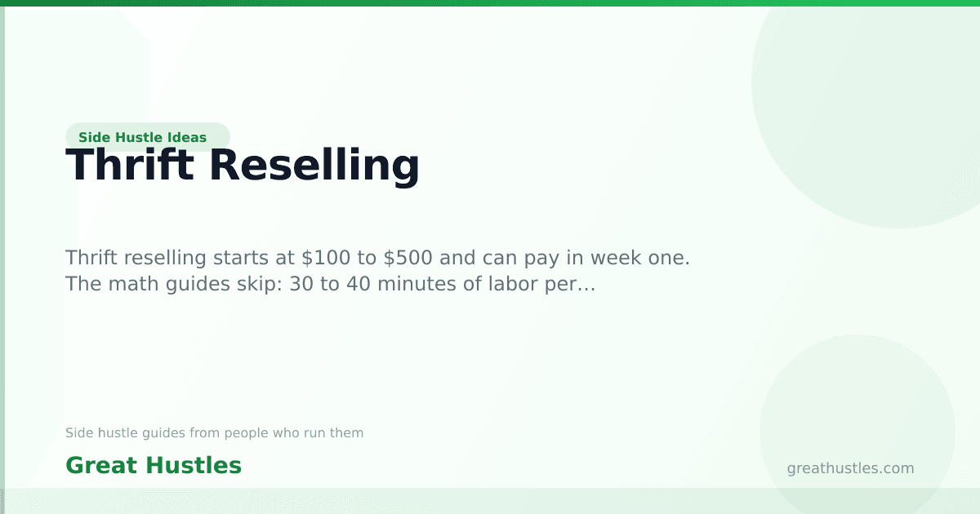Viewport: 980px width, 514px height.
Task: Click the word Reselling in the title
Action: tap(314, 166)
